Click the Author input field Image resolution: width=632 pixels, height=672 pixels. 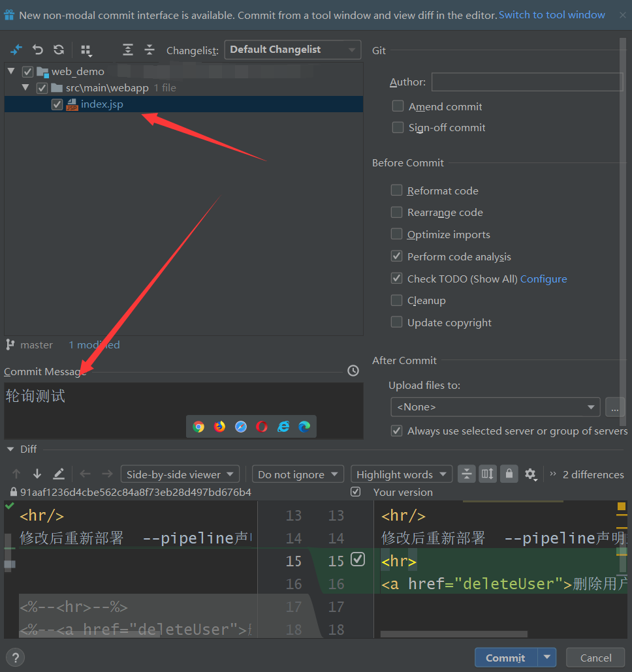pyautogui.click(x=527, y=82)
